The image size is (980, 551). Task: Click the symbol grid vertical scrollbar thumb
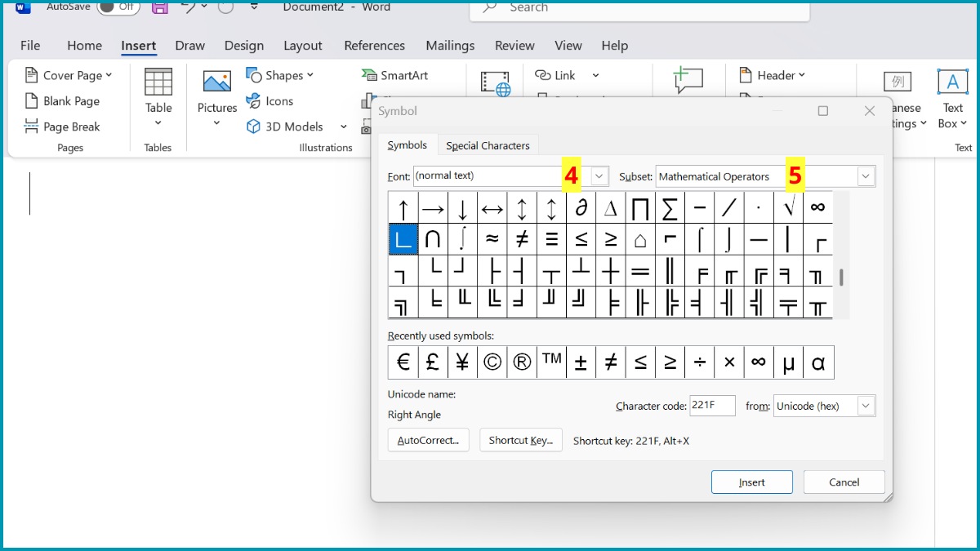[841, 278]
